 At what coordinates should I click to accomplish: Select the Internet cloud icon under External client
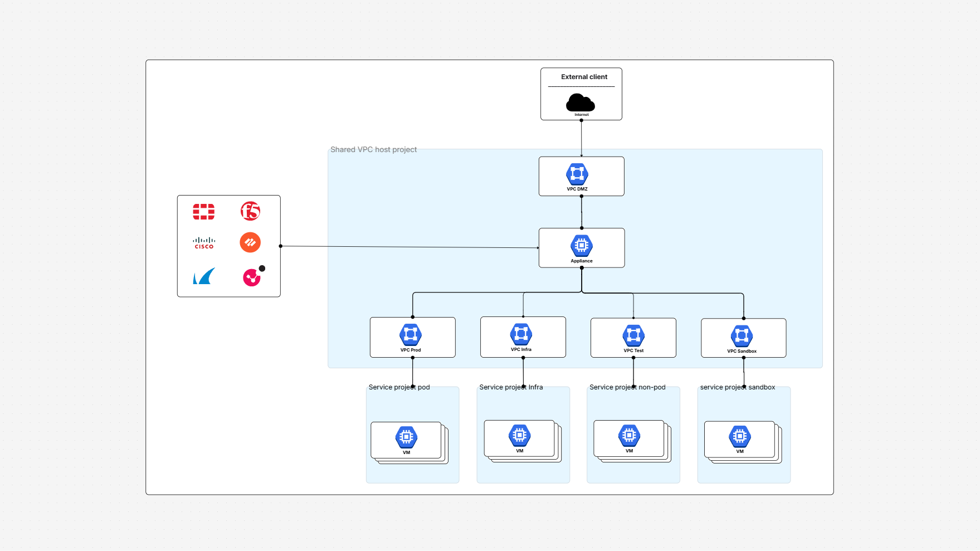coord(581,103)
